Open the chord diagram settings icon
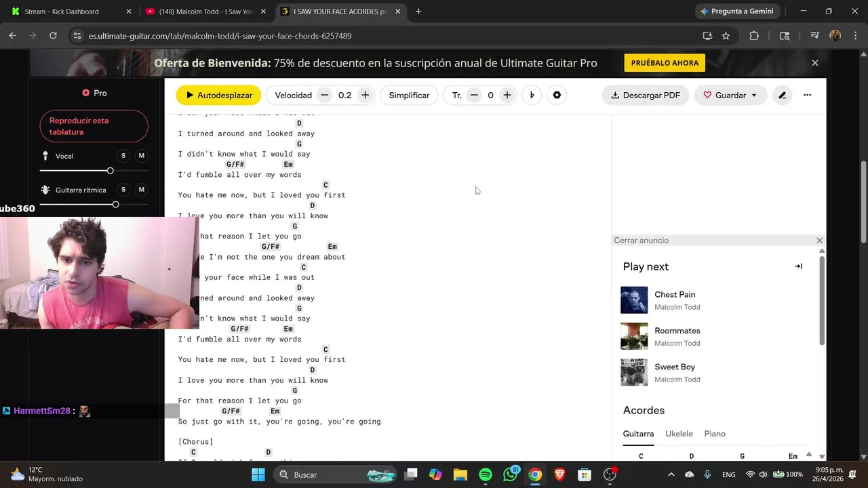 pos(557,96)
